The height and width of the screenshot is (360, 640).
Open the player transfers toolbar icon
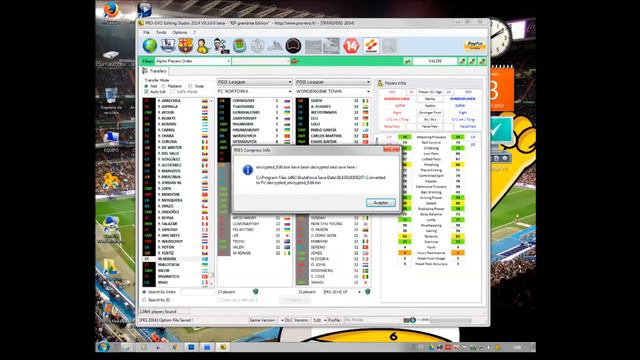[221, 46]
